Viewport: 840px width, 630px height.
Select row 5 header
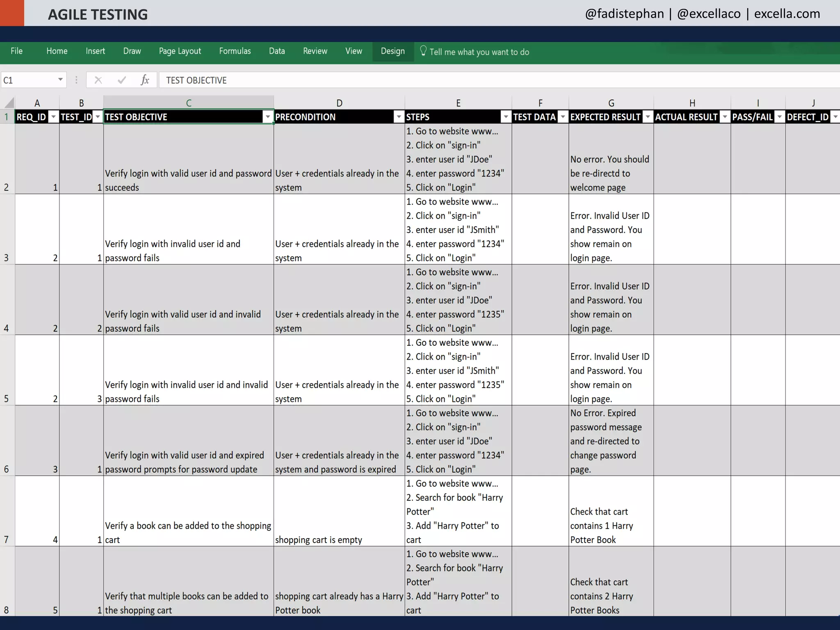tap(7, 398)
